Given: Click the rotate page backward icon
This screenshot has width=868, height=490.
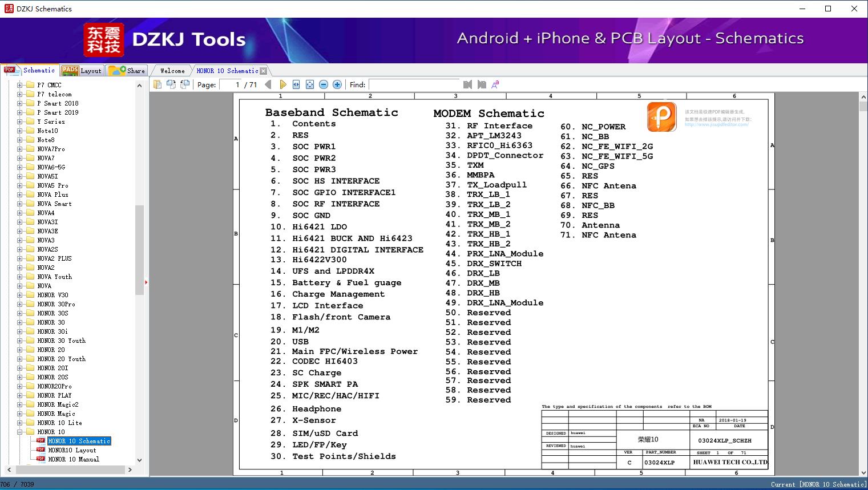Looking at the screenshot, I should 184,84.
